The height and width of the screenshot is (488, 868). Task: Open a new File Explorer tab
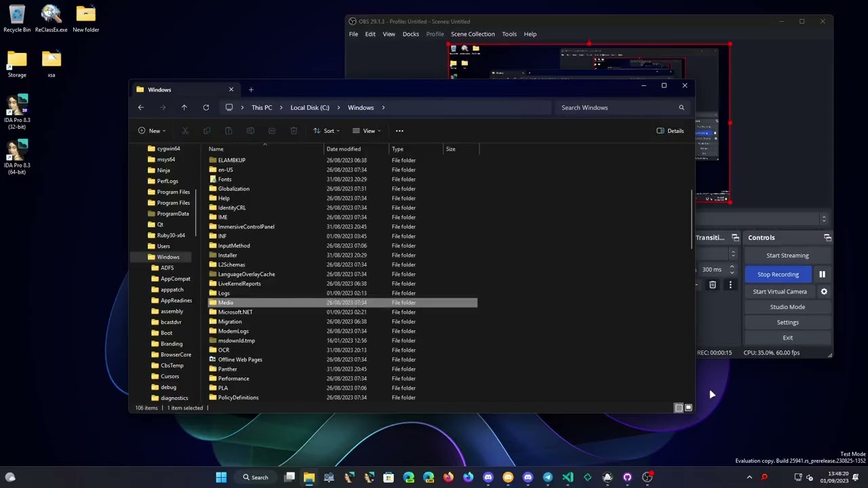coord(251,89)
